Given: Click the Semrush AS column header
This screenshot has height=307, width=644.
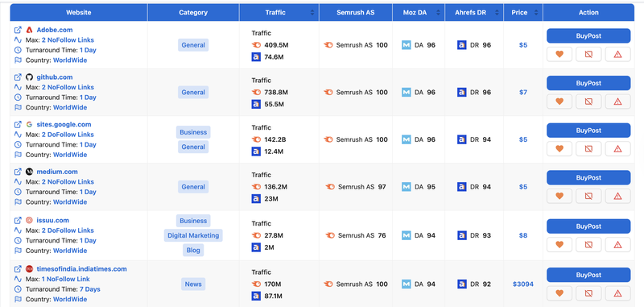Looking at the screenshot, I should (356, 13).
